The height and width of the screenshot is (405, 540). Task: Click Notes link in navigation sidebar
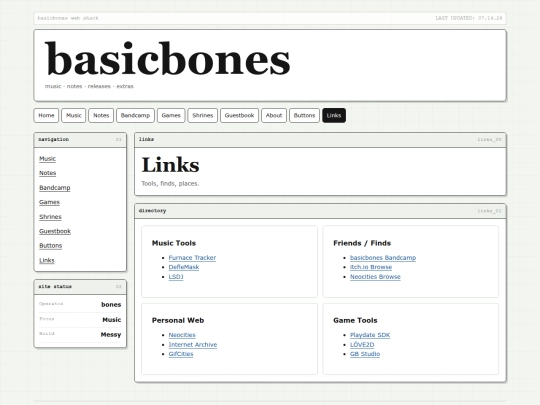click(48, 173)
